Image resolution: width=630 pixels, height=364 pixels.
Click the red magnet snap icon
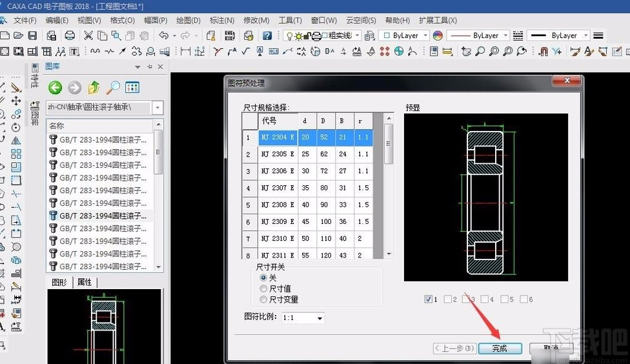pos(544,51)
